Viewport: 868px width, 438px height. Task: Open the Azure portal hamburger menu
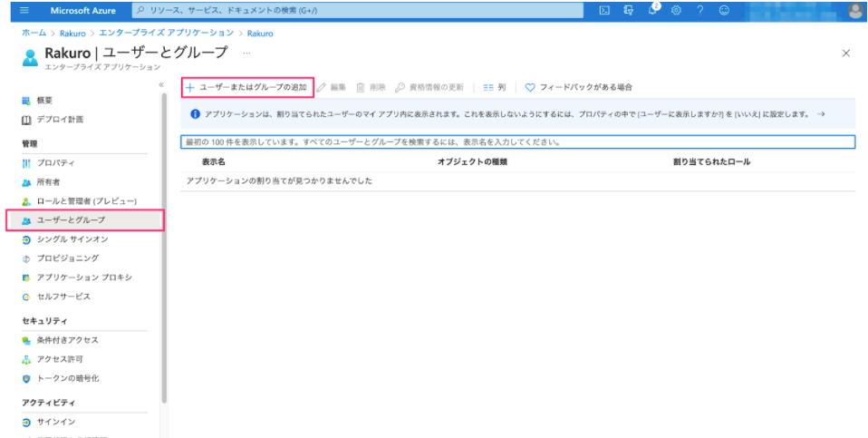24,11
